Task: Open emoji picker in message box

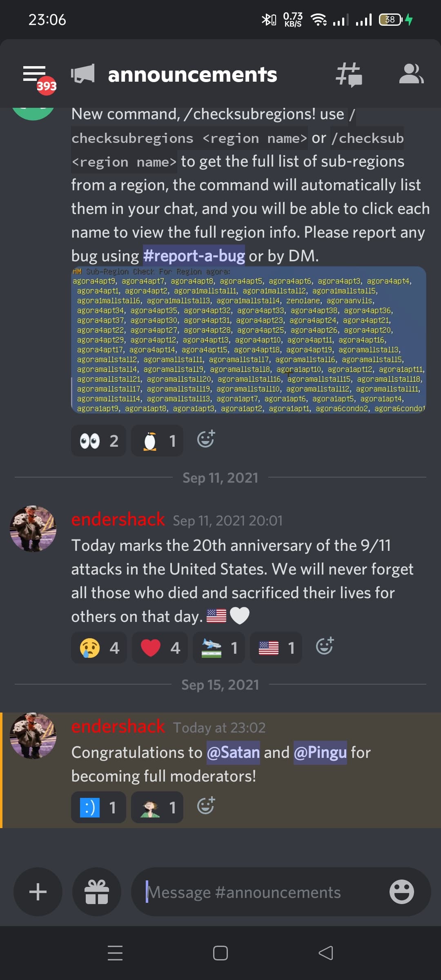Action: (401, 892)
